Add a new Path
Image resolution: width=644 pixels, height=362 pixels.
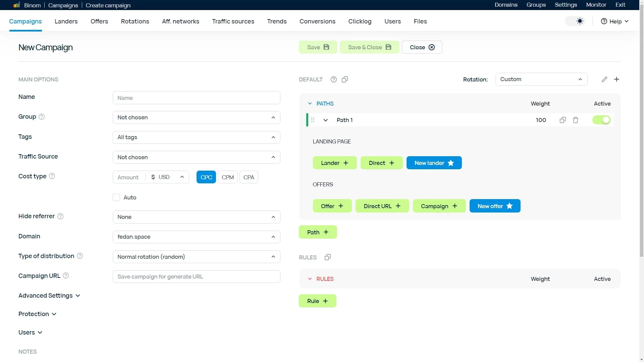click(318, 232)
